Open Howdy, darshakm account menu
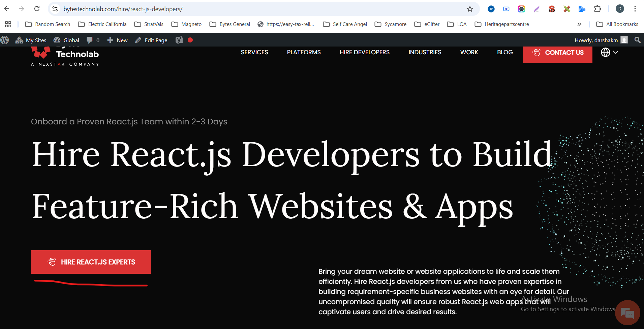This screenshot has height=329, width=644. click(x=601, y=40)
